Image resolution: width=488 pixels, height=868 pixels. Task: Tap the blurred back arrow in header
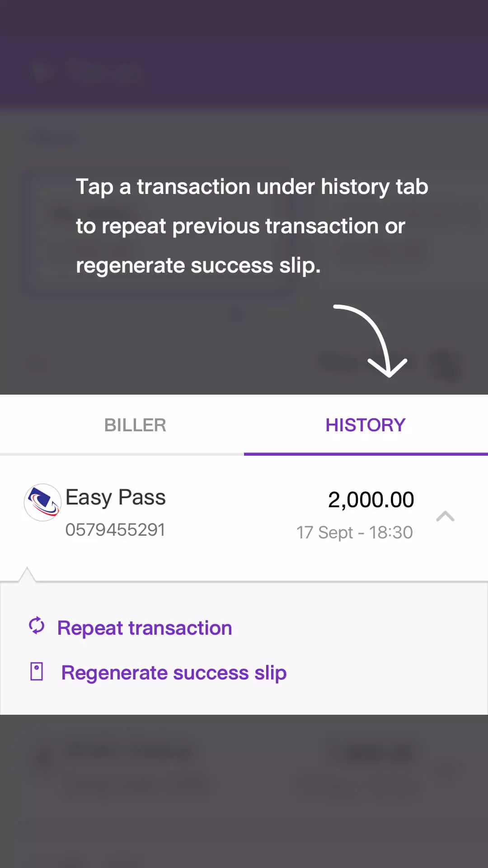point(41,72)
